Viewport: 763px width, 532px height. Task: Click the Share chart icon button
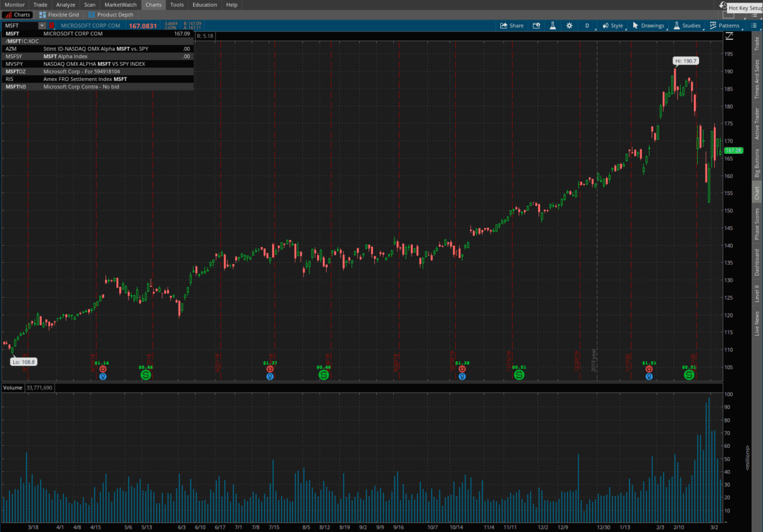512,25
